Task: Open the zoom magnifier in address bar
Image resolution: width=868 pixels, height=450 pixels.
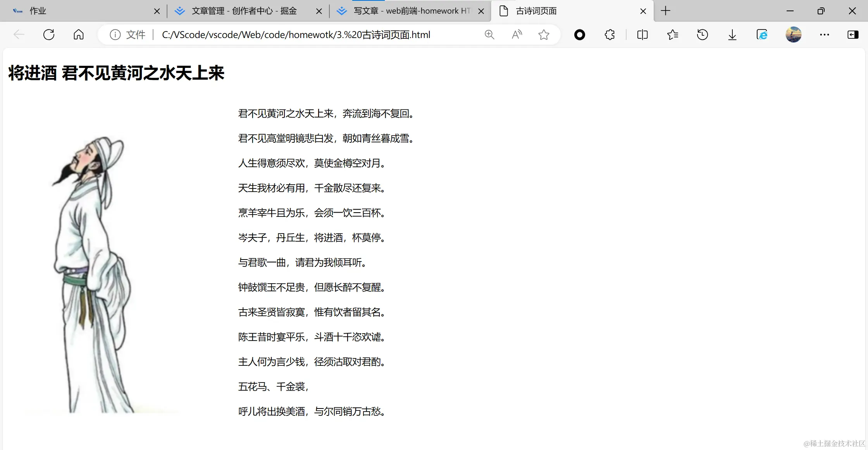Action: pyautogui.click(x=489, y=35)
